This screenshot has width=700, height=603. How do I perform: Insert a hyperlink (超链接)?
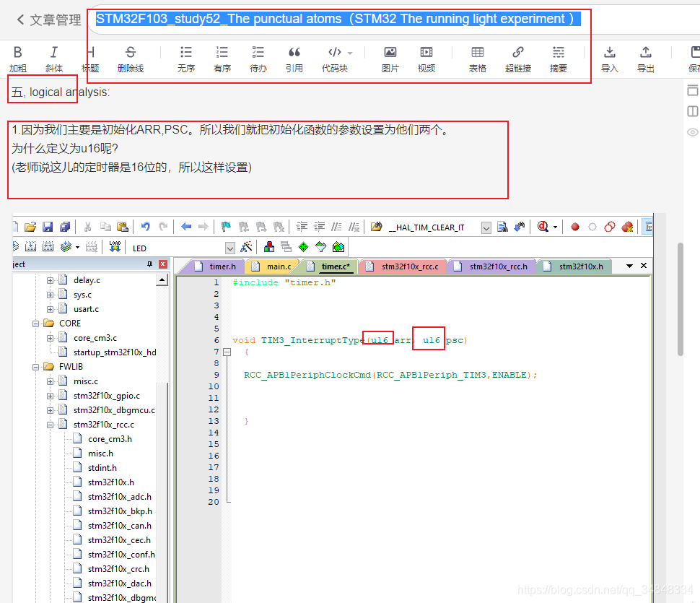(518, 59)
